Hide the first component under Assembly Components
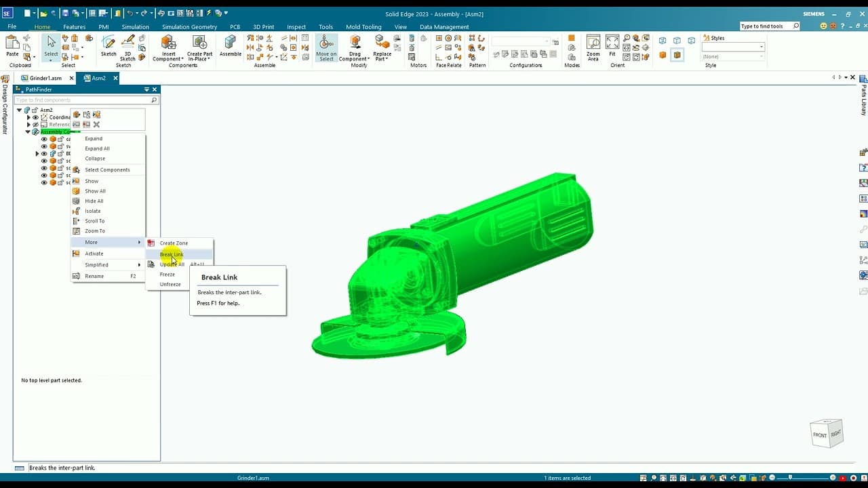This screenshot has height=488, width=868. tap(44, 139)
